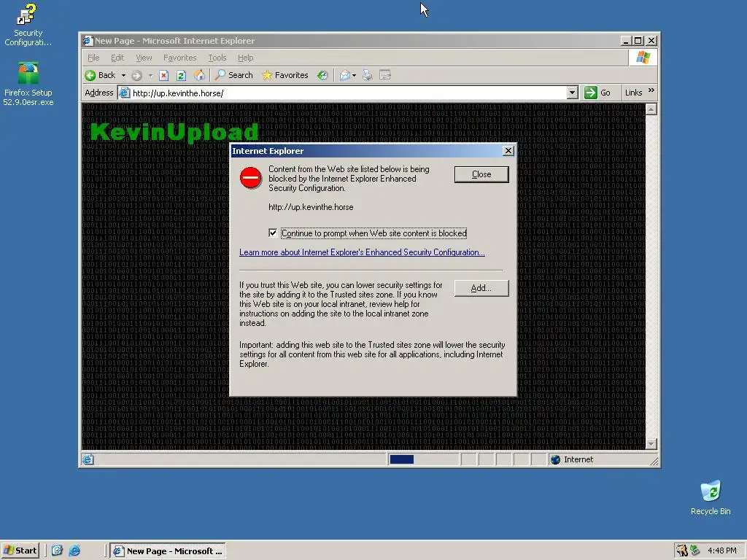This screenshot has height=560, width=747.
Task: Stop page loading with red X icon
Action: [x=164, y=75]
